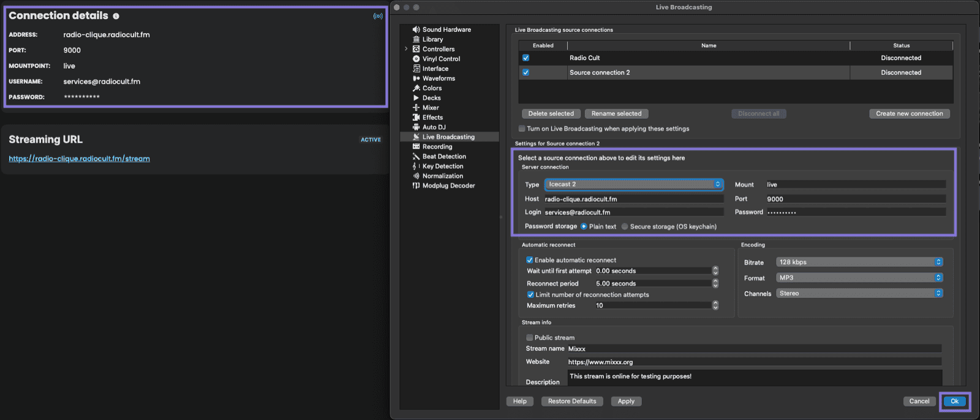This screenshot has height=420, width=980.
Task: Open Sound Hardware preferences page
Action: pos(447,29)
